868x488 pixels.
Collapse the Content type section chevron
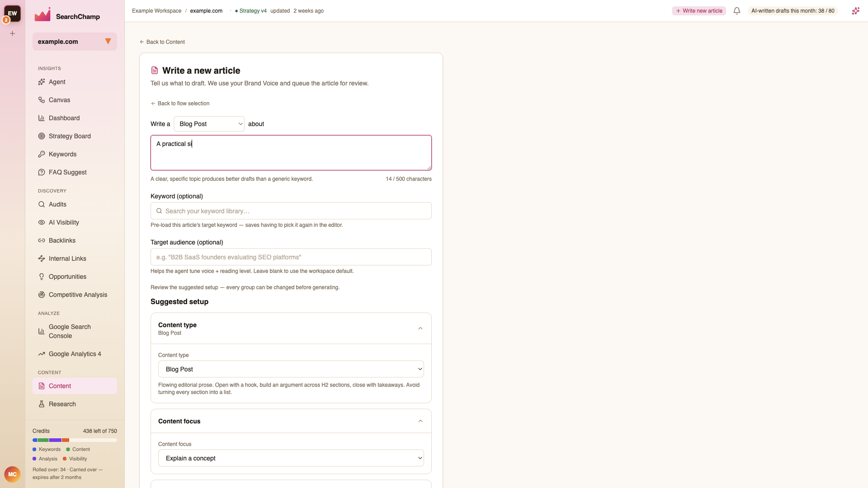point(420,328)
